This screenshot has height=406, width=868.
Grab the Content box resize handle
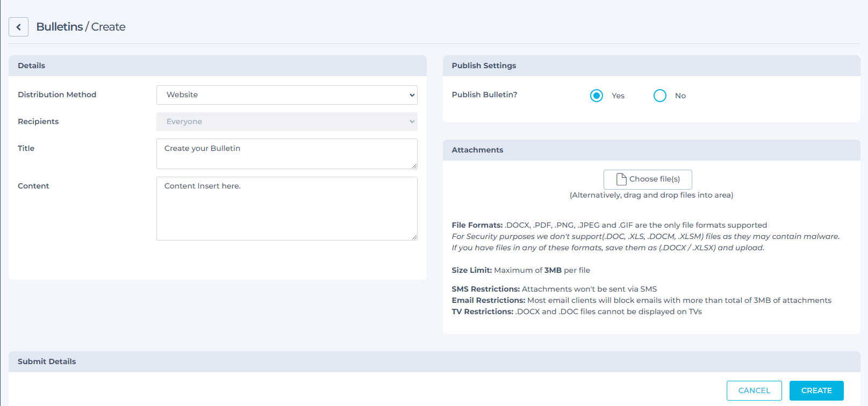coord(414,237)
